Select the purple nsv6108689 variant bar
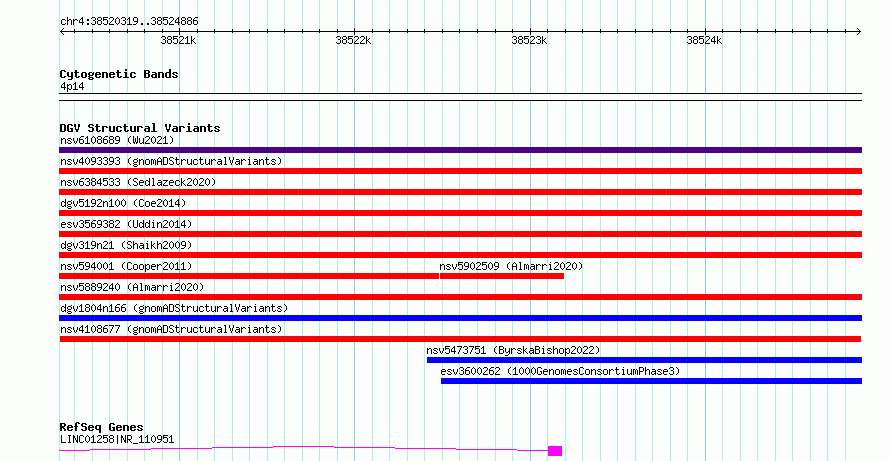 460,150
